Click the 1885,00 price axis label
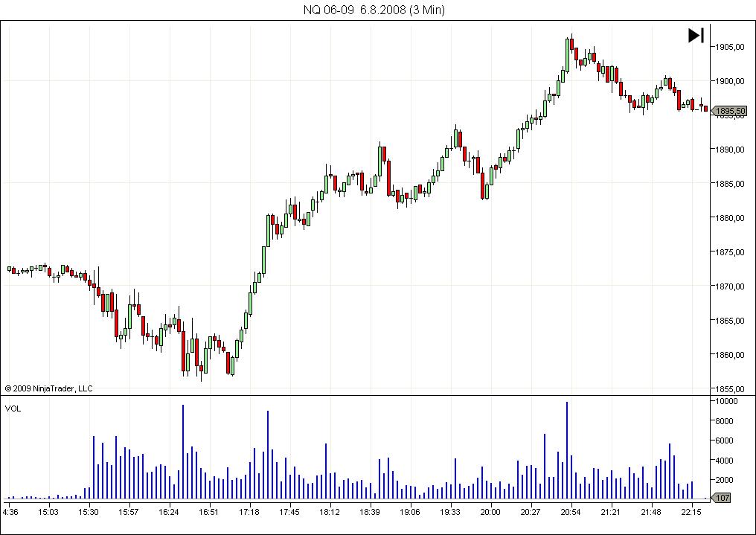This screenshot has width=756, height=535. [x=730, y=184]
